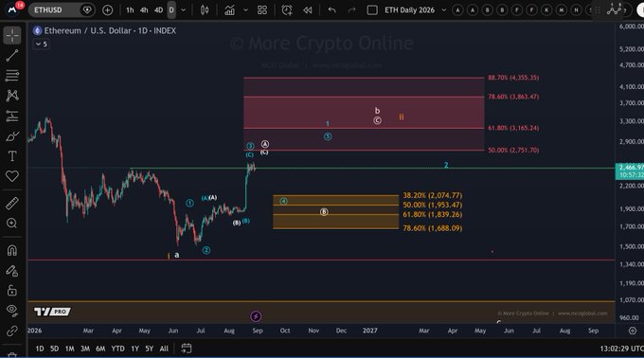Redo the last chart action
Image resolution: width=644 pixels, height=358 pixels.
click(352, 9)
